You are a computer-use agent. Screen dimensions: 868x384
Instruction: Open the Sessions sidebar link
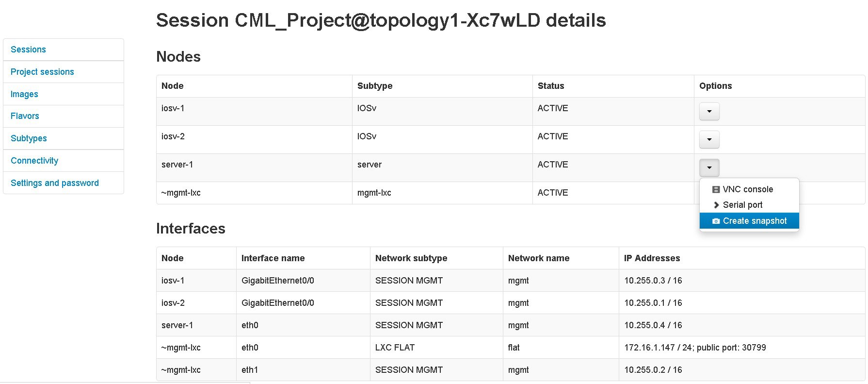coord(28,50)
